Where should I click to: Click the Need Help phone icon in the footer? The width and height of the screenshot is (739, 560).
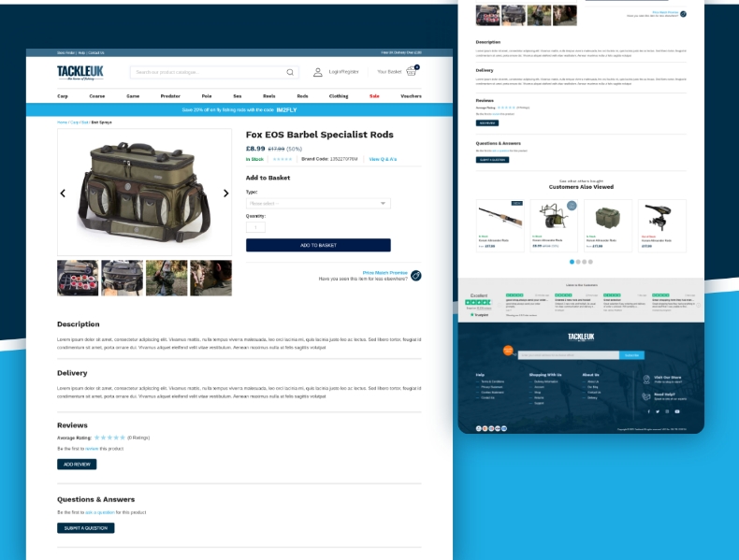pos(646,396)
